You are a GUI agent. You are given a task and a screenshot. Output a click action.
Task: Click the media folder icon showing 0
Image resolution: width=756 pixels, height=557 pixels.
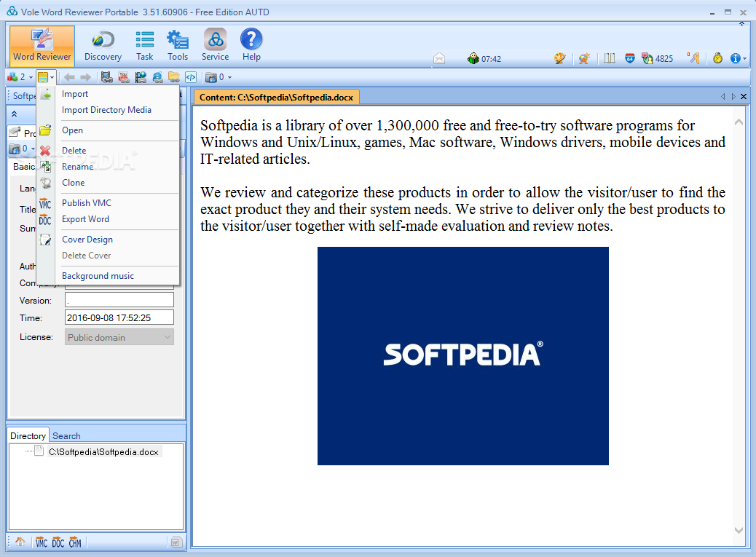(211, 77)
